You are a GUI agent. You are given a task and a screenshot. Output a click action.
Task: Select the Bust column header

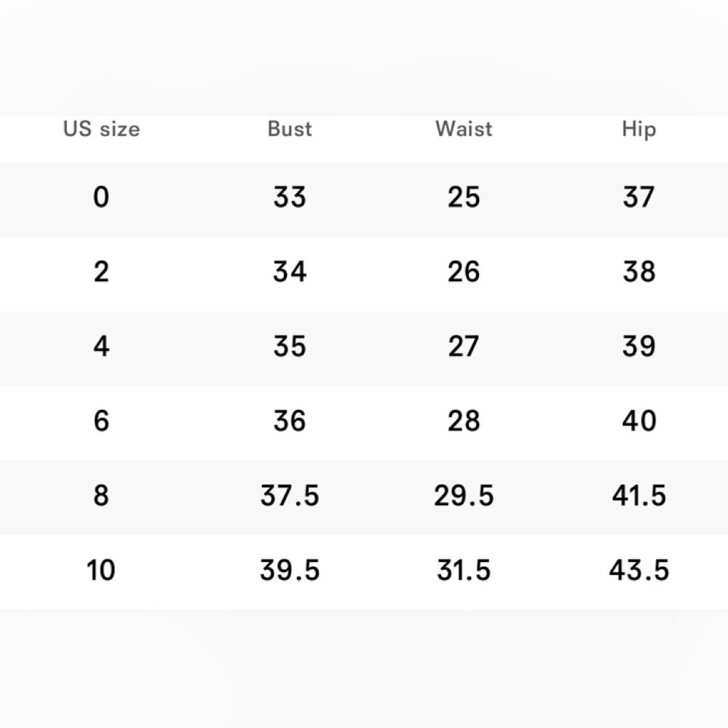point(290,129)
